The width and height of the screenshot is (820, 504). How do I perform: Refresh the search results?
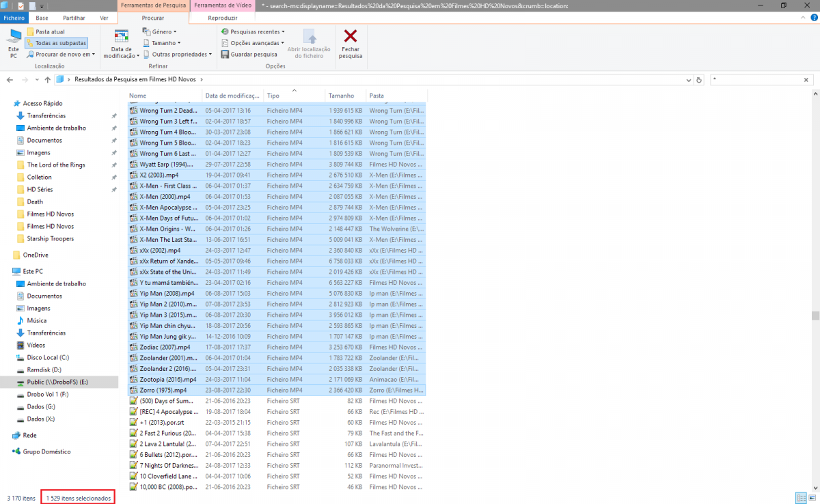(698, 80)
